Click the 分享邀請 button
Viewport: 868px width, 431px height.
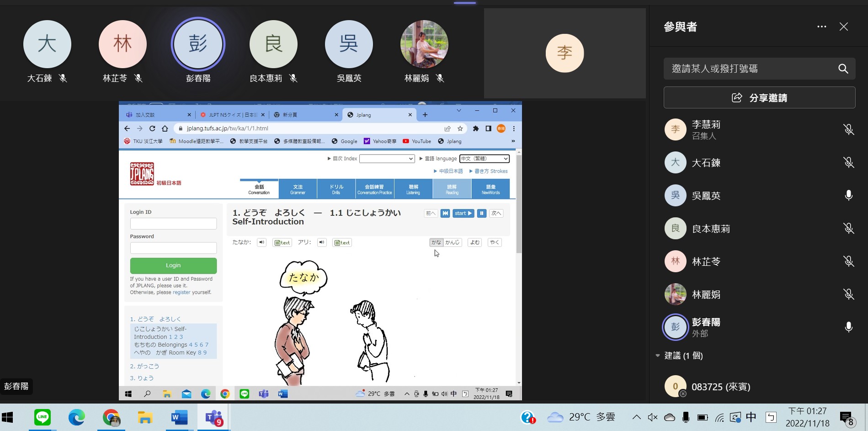pyautogui.click(x=759, y=98)
